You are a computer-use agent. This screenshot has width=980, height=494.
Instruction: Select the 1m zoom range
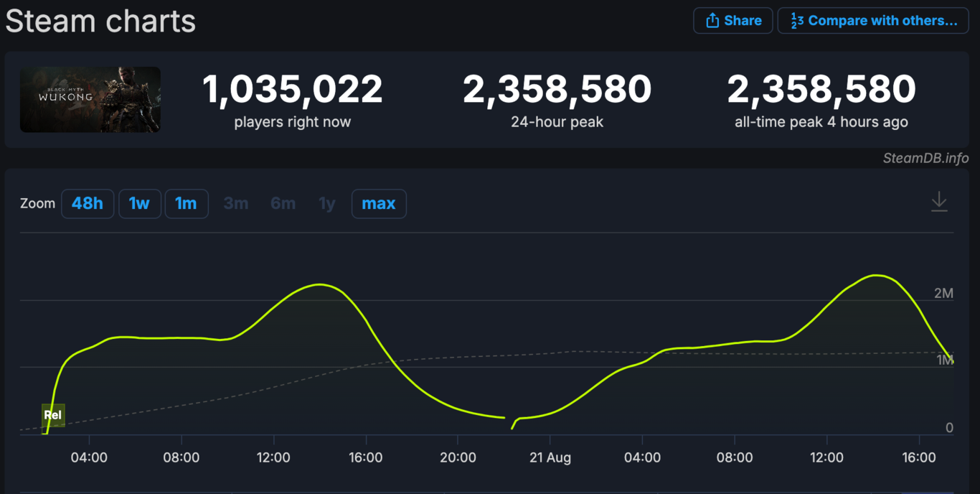187,204
